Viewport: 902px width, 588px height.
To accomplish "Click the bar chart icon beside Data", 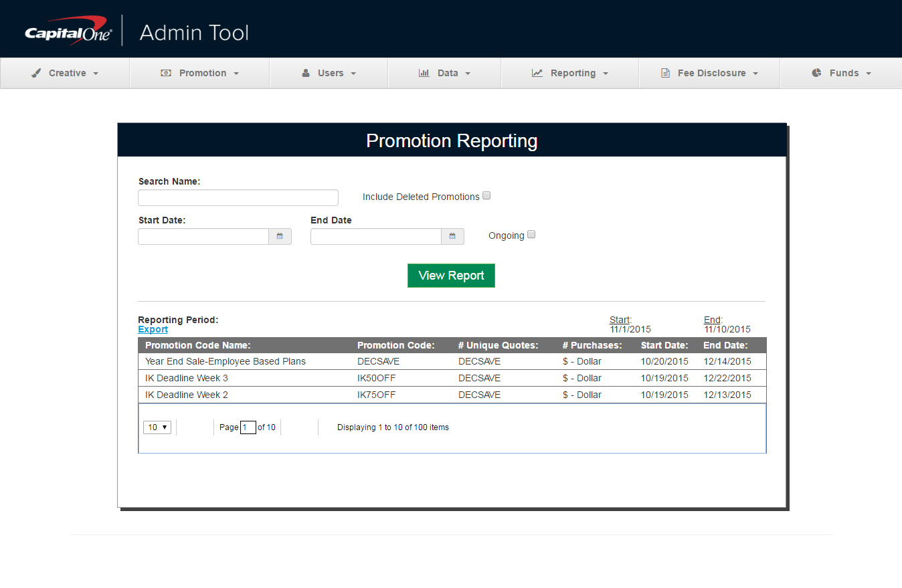I will 424,73.
